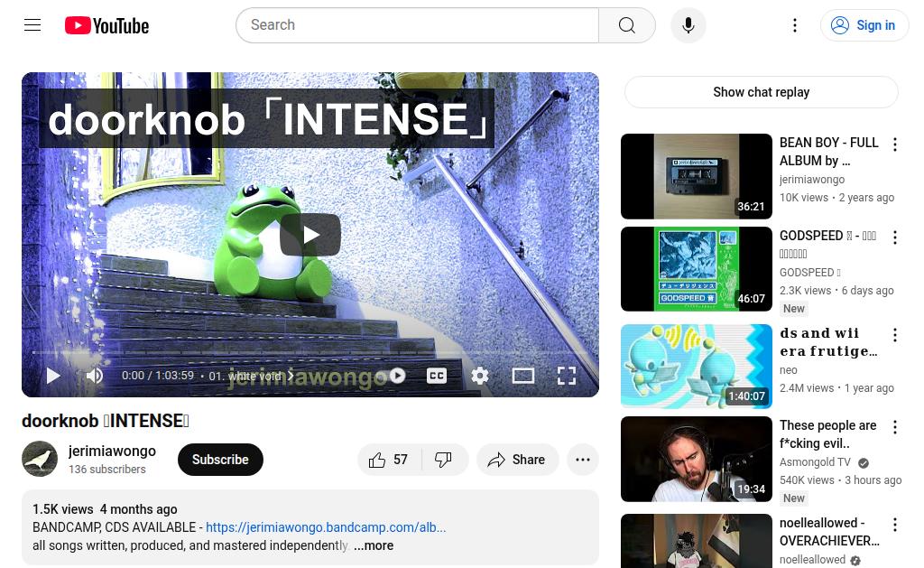Open options menu for BEAN BOY video
Image resolution: width=924 pixels, height=568 pixels.
894,144
